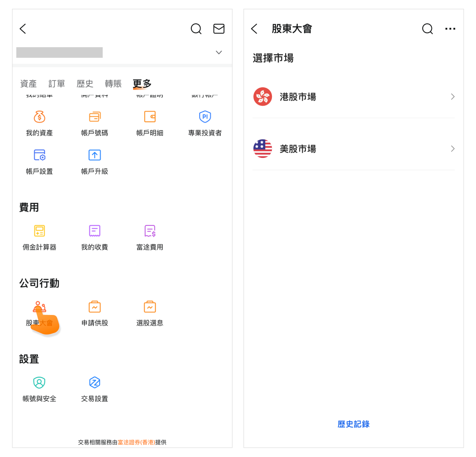Image resolution: width=476 pixels, height=457 pixels.
Task: Open 帳戶設置 account settings icon
Action: coord(39,155)
